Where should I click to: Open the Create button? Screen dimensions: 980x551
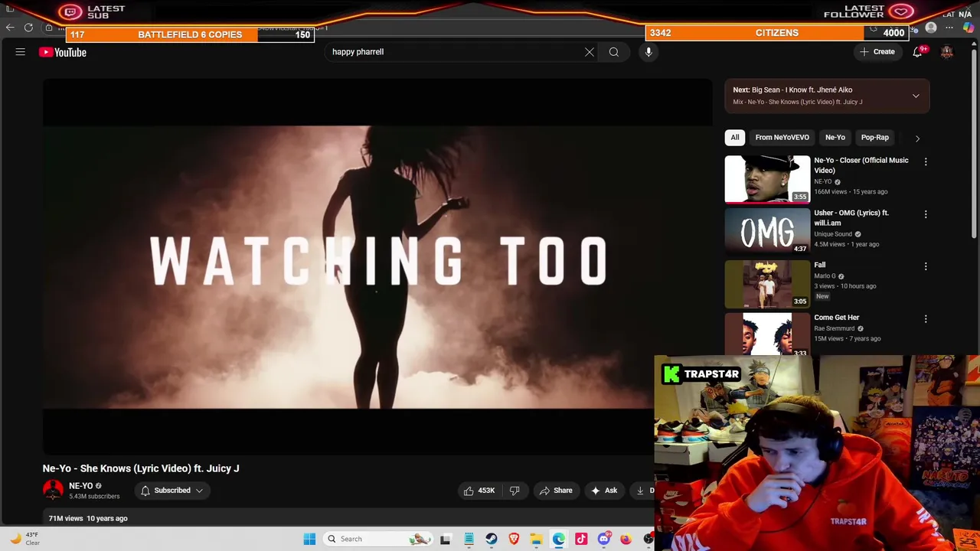pyautogui.click(x=877, y=52)
